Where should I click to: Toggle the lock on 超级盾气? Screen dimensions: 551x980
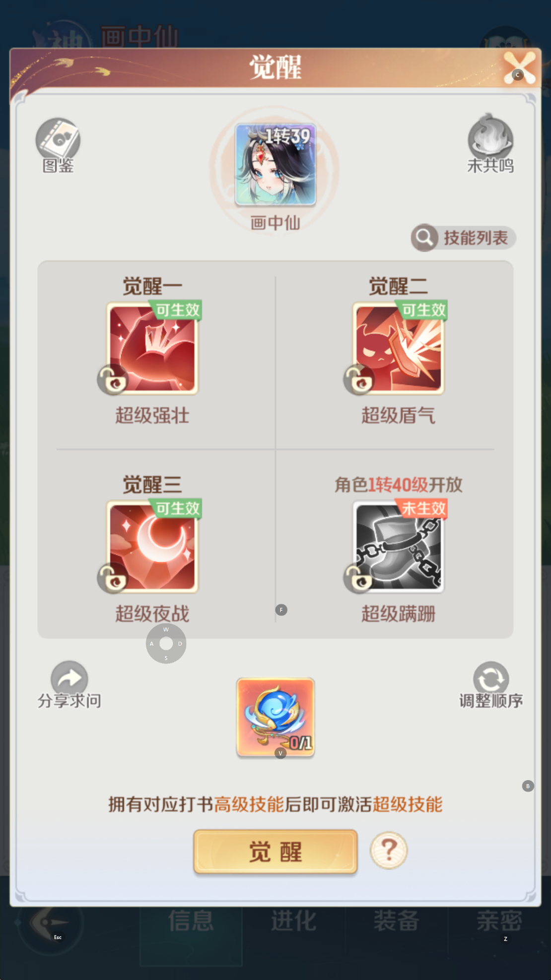[x=358, y=380]
